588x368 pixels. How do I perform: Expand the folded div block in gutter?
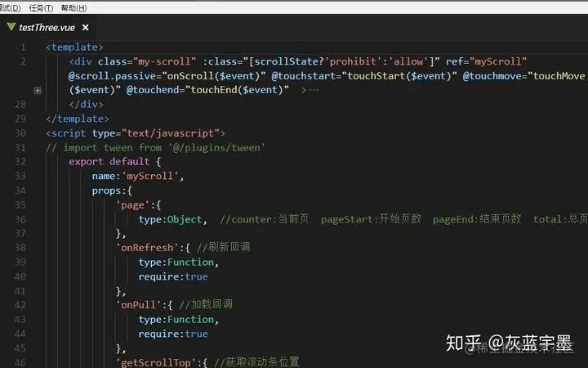(x=38, y=90)
